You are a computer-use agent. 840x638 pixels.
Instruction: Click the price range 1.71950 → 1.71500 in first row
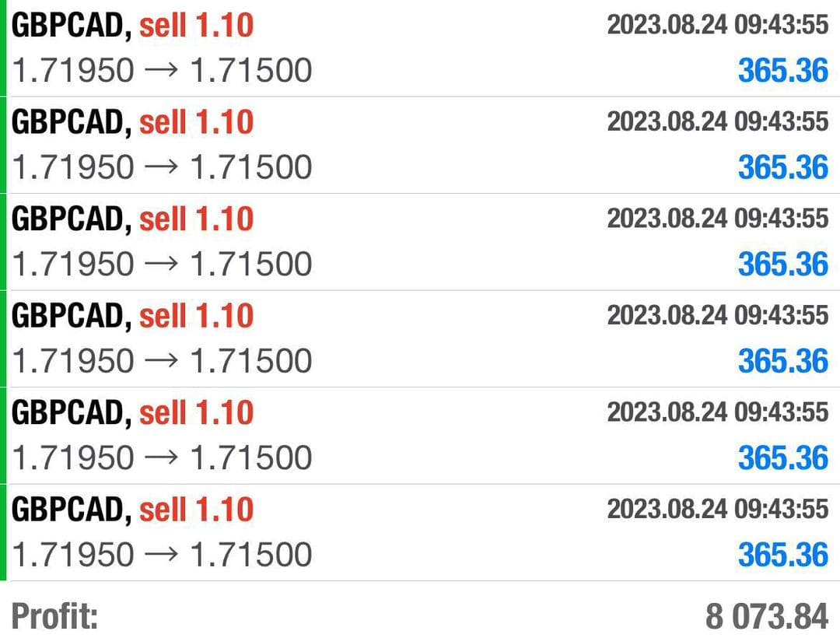(162, 71)
